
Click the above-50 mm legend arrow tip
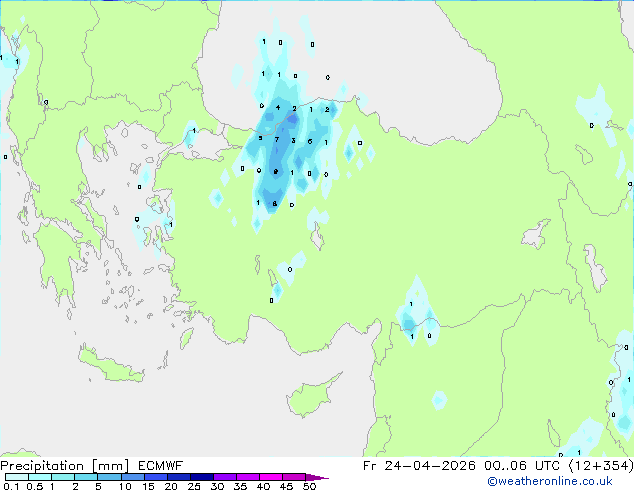pyautogui.click(x=317, y=477)
